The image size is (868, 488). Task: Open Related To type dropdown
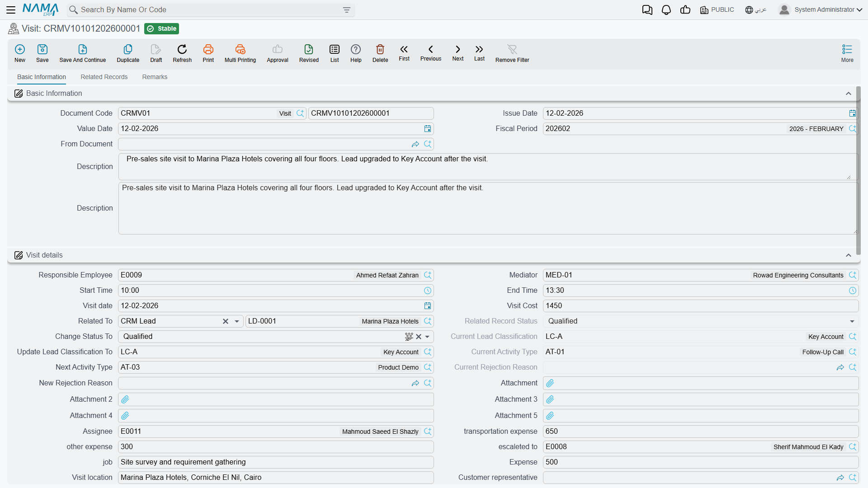click(x=237, y=321)
